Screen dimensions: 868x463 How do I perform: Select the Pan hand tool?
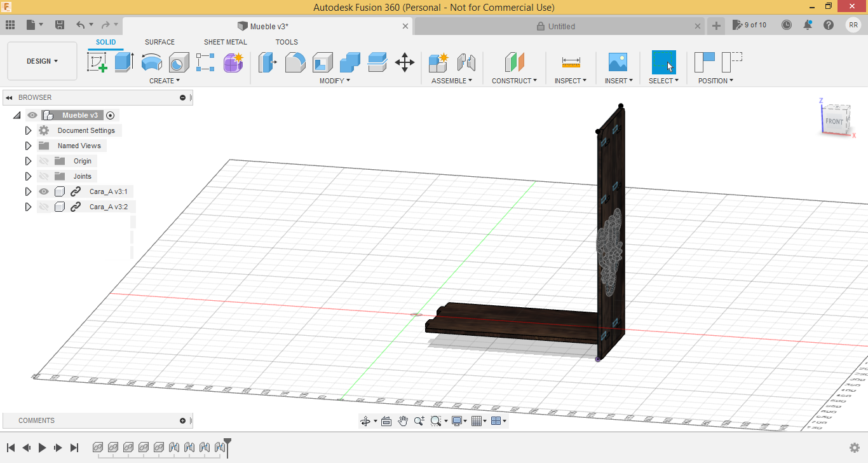coord(403,421)
